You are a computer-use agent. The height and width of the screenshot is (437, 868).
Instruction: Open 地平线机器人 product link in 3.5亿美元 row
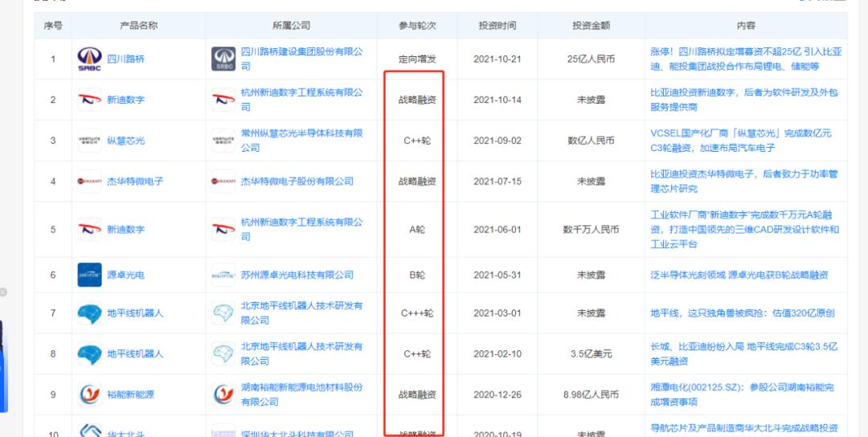click(x=135, y=354)
